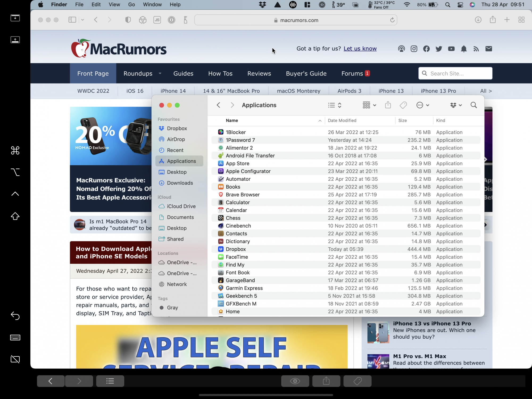This screenshot has height=399, width=532.
Task: Select the Buyer's Guide tab
Action: (x=306, y=73)
